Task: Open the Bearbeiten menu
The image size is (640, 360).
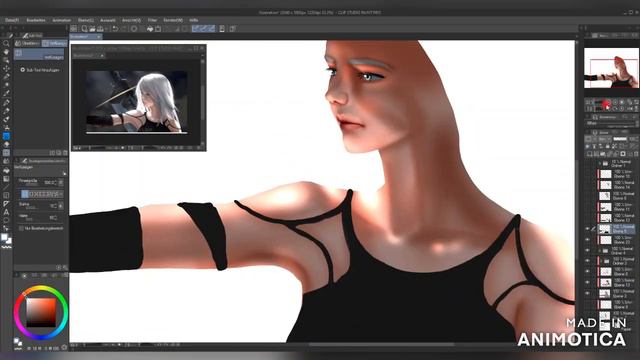Action: coord(36,20)
